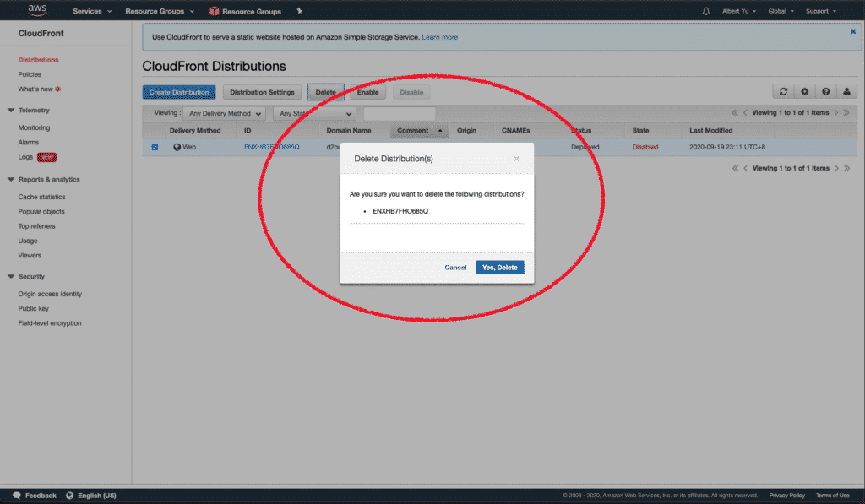The width and height of the screenshot is (865, 504).
Task: Confirm with Yes, Delete button
Action: 500,268
